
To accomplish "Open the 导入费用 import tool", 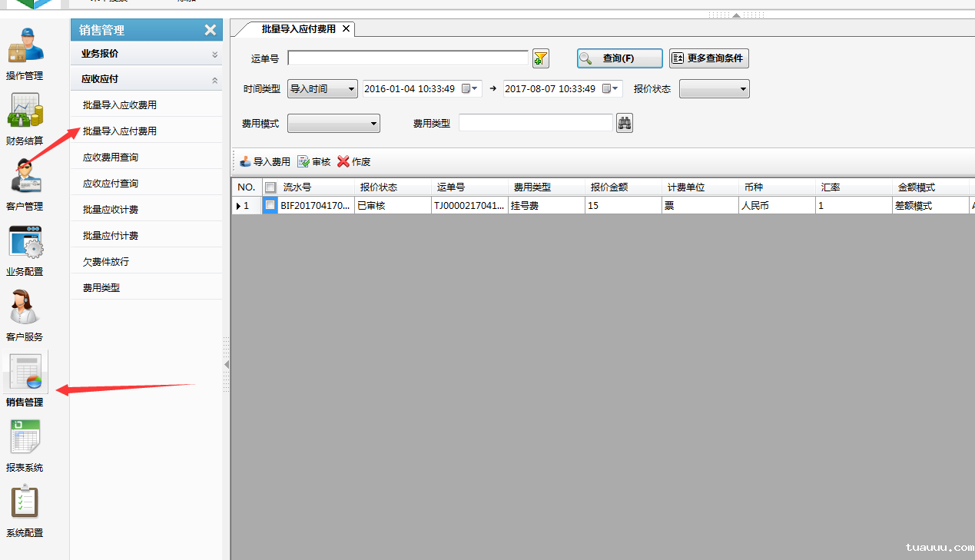I will pos(264,161).
